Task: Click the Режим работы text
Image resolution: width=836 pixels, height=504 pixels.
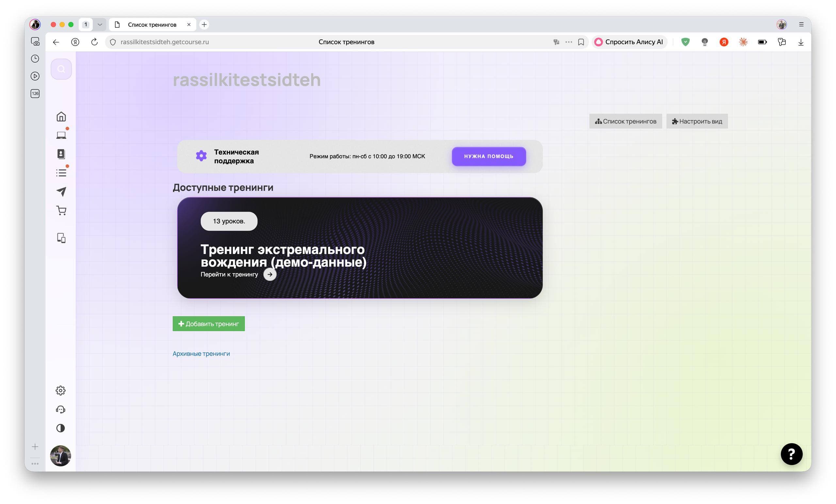Action: 367,156
